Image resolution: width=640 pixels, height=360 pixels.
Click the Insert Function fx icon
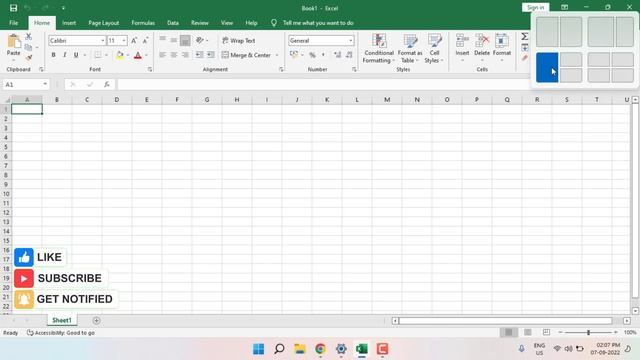(x=107, y=84)
